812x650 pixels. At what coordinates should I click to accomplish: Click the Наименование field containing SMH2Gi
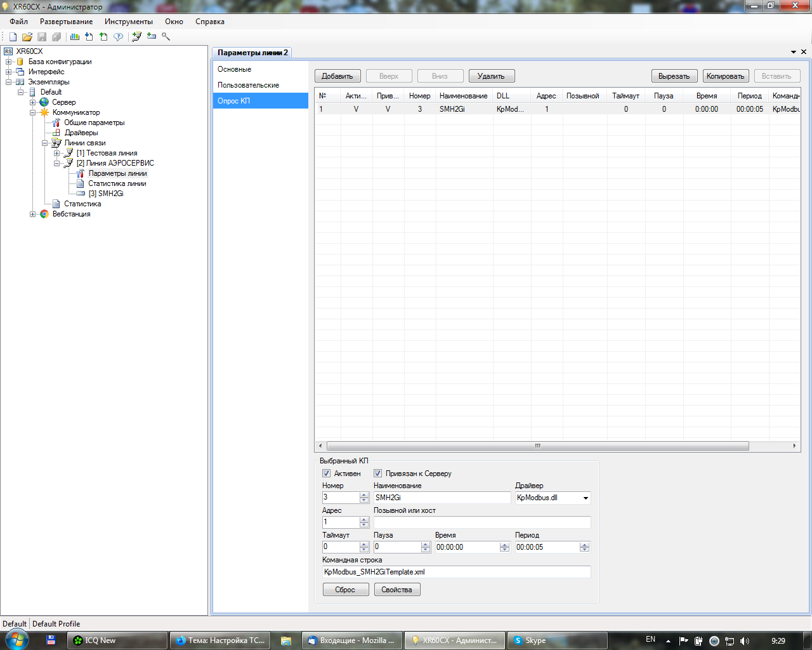coord(442,498)
